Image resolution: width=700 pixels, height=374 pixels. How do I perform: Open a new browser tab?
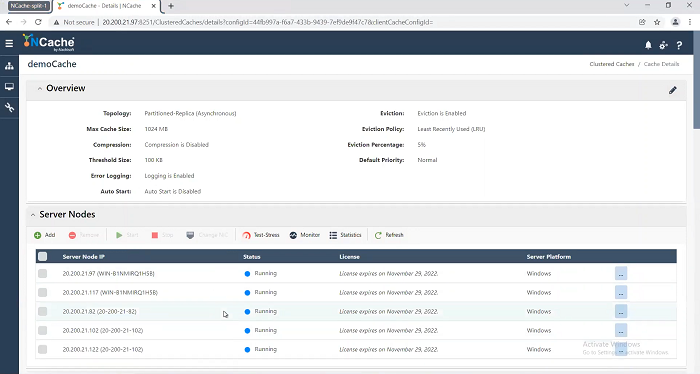tap(171, 6)
